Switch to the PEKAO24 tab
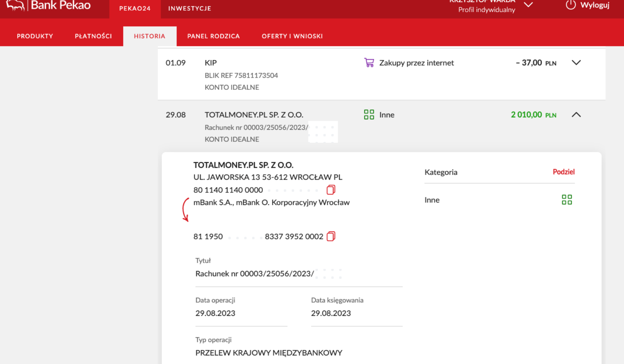 click(135, 9)
